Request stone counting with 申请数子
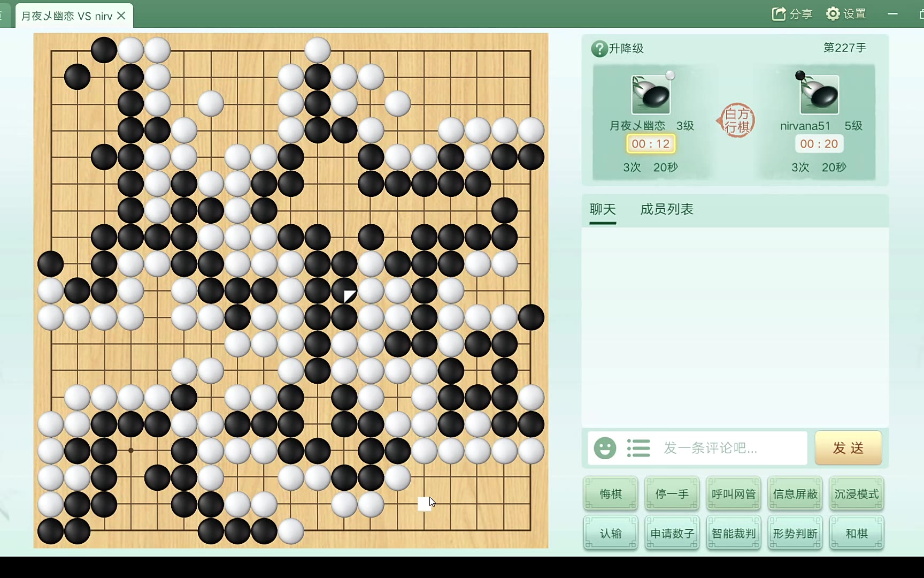Screen dimensions: 924x578 tap(672, 533)
